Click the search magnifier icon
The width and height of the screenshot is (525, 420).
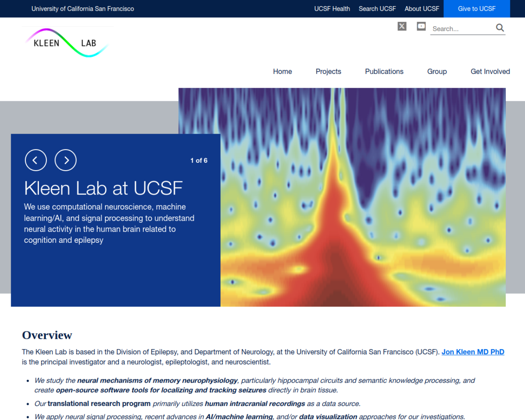(x=500, y=28)
